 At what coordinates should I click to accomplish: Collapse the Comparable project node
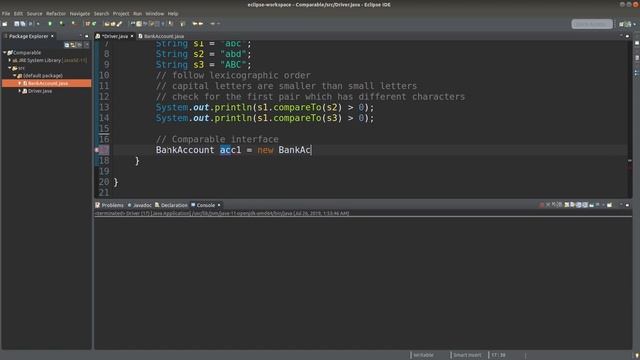coord(4,53)
